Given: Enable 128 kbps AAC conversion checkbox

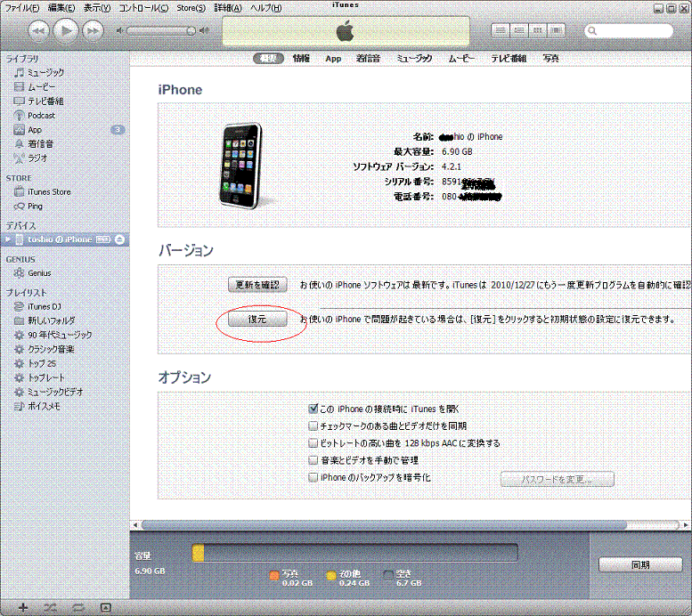Looking at the screenshot, I should tap(313, 443).
